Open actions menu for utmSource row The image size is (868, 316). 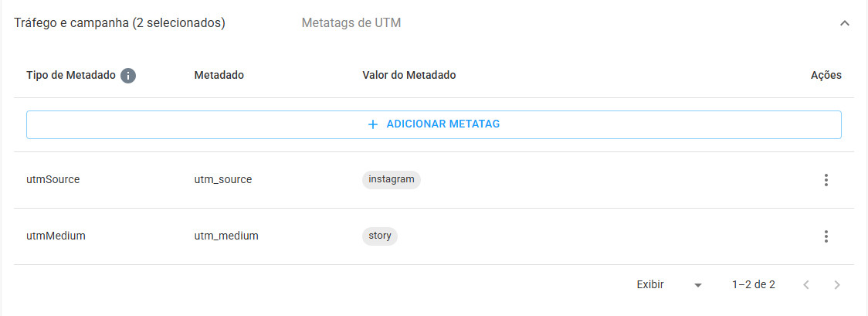pyautogui.click(x=826, y=180)
